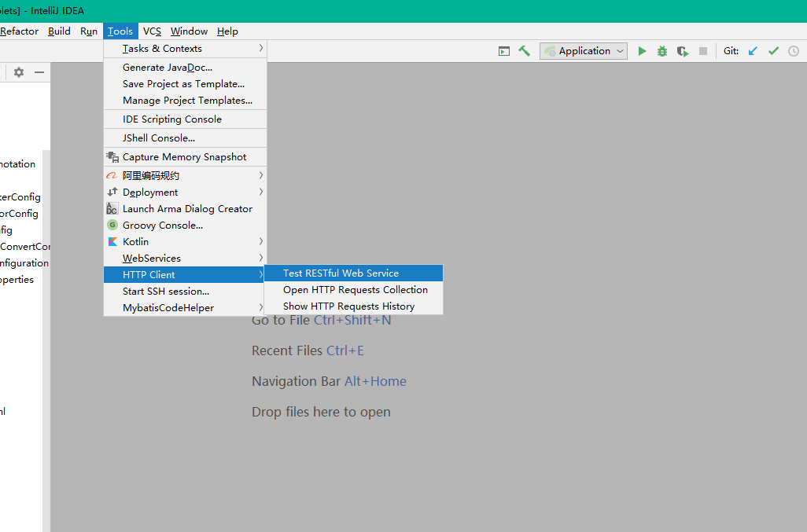This screenshot has height=532, width=807.
Task: Click the toolbar icon left of hammer
Action: tap(504, 51)
